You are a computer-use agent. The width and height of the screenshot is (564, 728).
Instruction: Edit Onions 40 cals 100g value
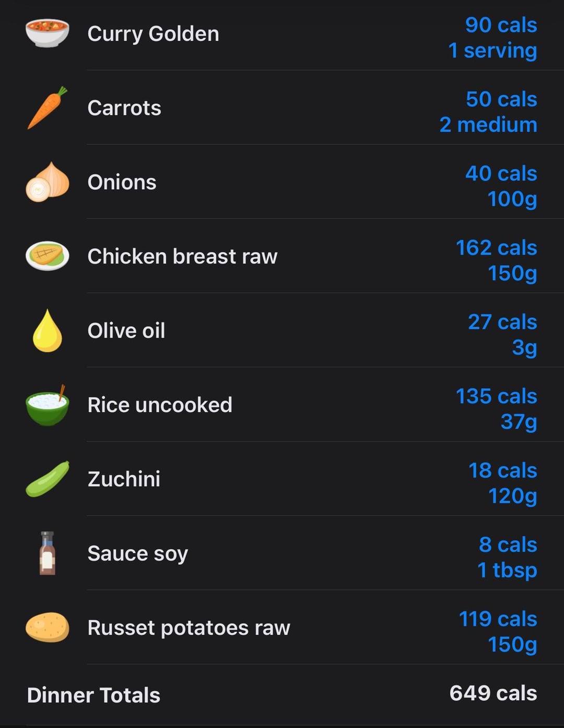[501, 186]
